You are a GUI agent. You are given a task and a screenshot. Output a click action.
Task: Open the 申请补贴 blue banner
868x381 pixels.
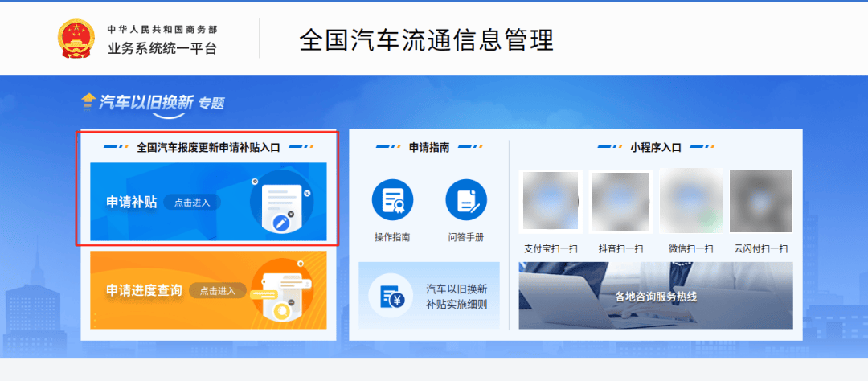(209, 202)
